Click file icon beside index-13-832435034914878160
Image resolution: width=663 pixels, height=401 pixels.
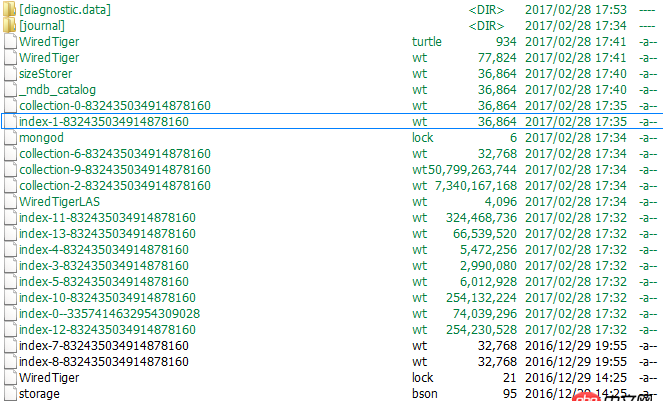[x=10, y=234]
